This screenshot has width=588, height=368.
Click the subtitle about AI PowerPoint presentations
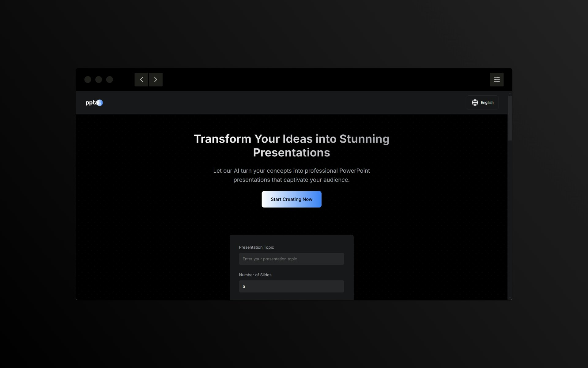[291, 175]
